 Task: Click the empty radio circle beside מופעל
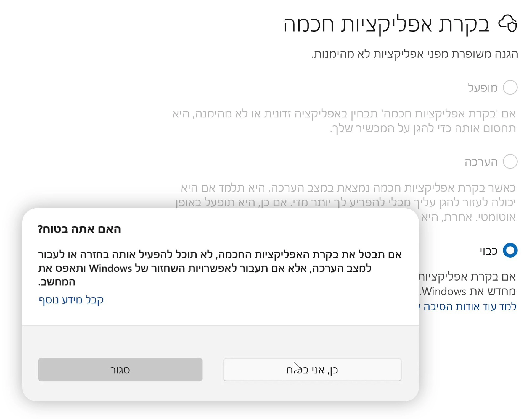[510, 87]
